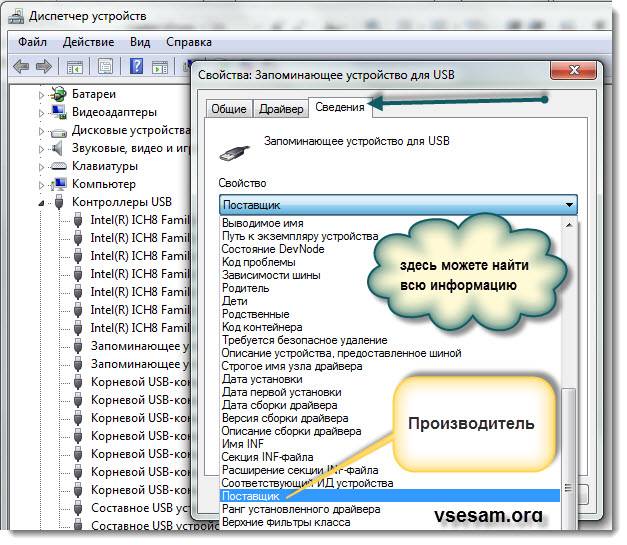Choose Описание устройства, предоставленное шиной
Screen dimensions: 627x545
341,353
